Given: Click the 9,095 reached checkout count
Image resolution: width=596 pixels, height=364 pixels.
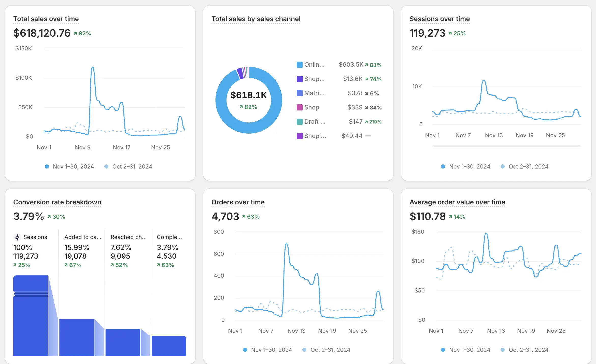Looking at the screenshot, I should point(120,256).
